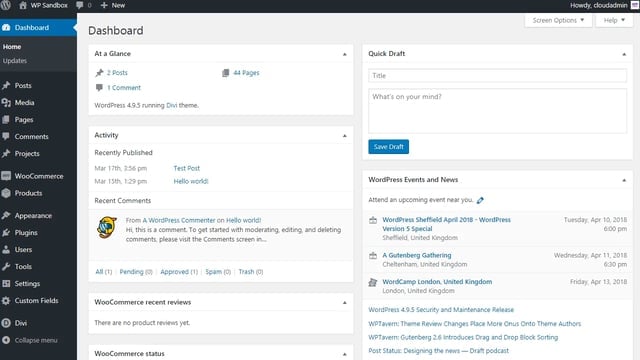
Task: Open the 44 Pages link
Action: click(246, 73)
